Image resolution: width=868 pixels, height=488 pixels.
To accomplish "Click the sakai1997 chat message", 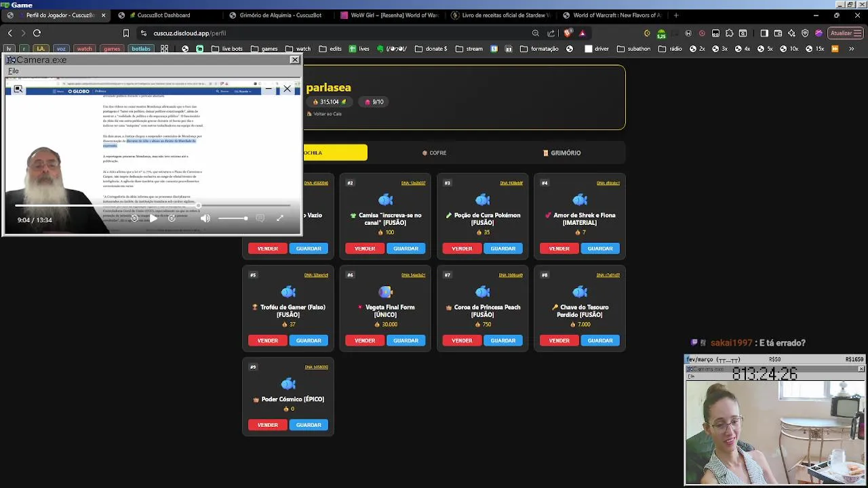I will coord(748,343).
